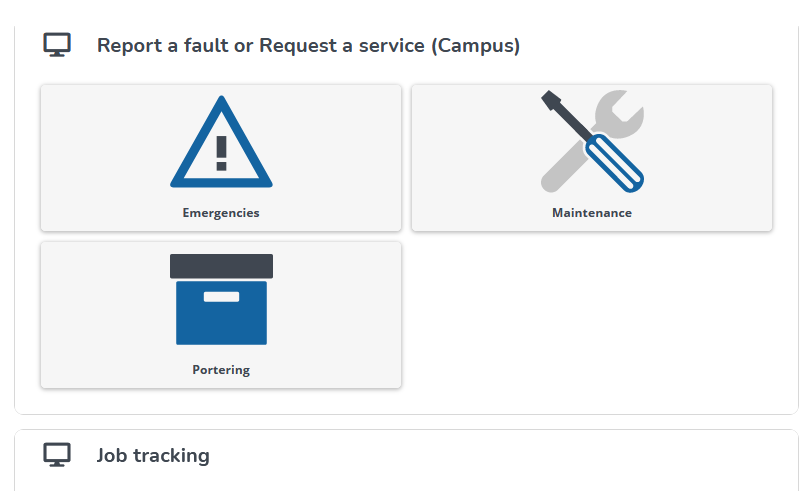This screenshot has width=810, height=491.
Task: Click the blue screwdriver handle
Action: coord(613,164)
